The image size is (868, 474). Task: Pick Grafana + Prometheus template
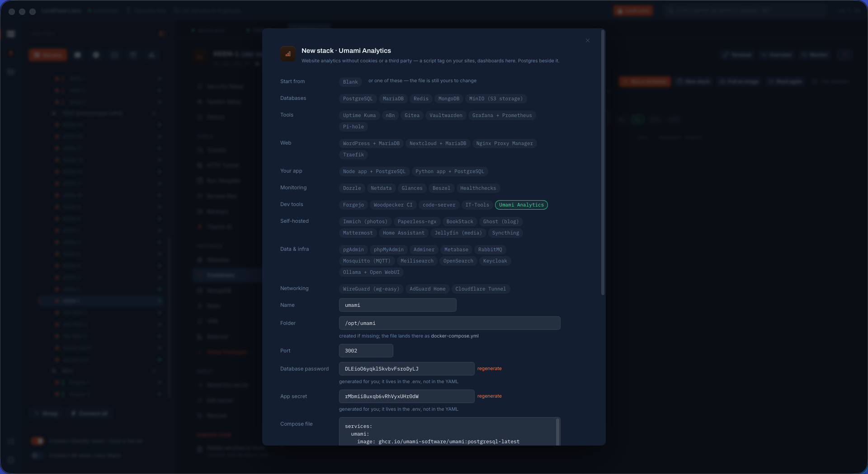(x=502, y=115)
